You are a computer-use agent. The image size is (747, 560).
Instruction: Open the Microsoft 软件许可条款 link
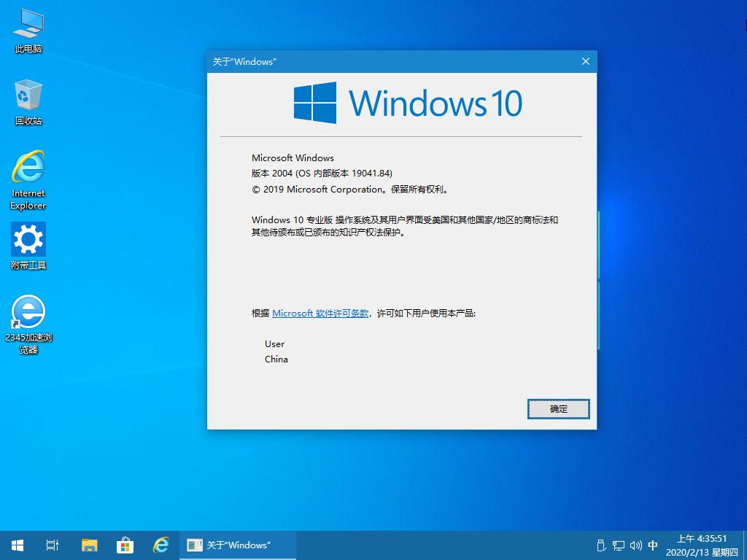(321, 314)
